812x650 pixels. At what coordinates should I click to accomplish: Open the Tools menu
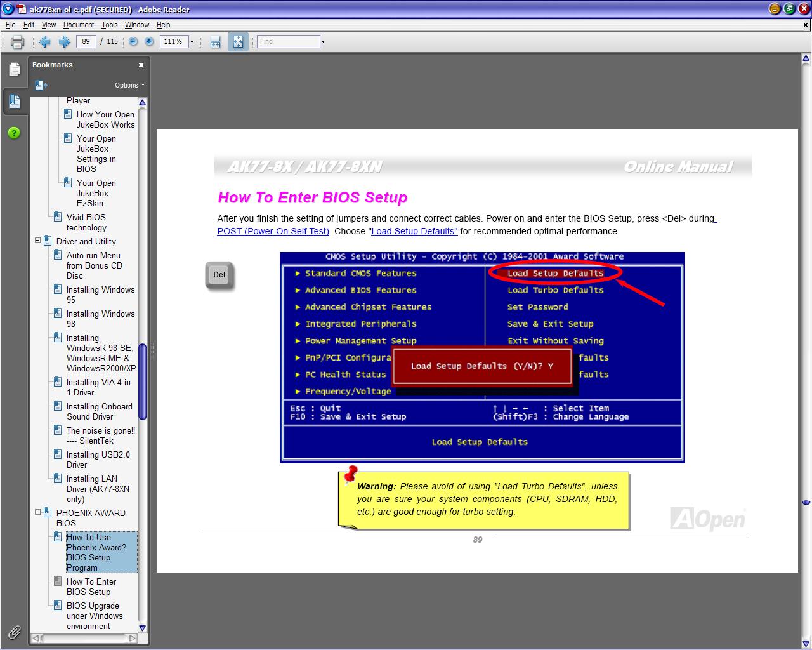[x=109, y=25]
